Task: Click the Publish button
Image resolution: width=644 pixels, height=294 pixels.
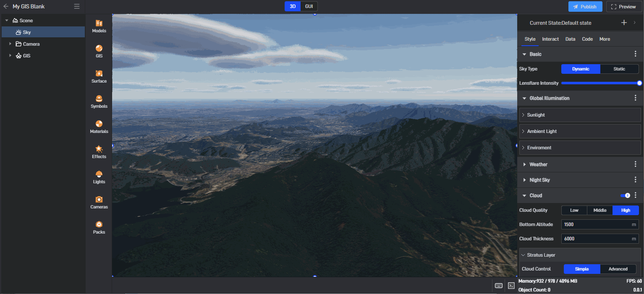Action: (x=585, y=7)
